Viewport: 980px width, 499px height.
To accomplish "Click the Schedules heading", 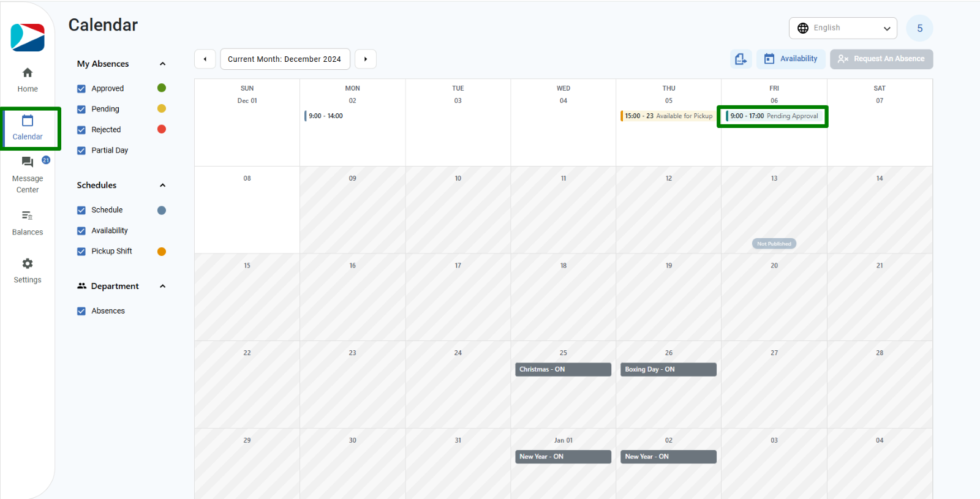I will click(97, 186).
